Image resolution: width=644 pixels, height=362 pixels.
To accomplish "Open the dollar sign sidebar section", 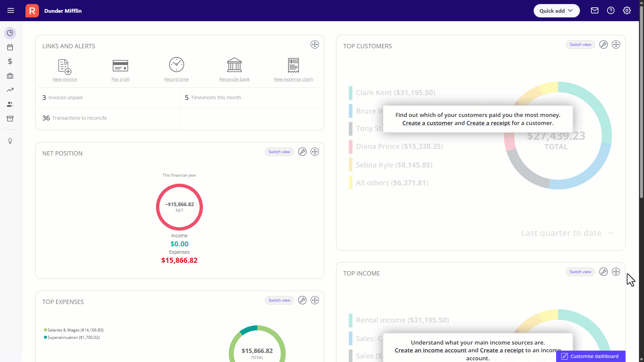I will click(x=10, y=61).
